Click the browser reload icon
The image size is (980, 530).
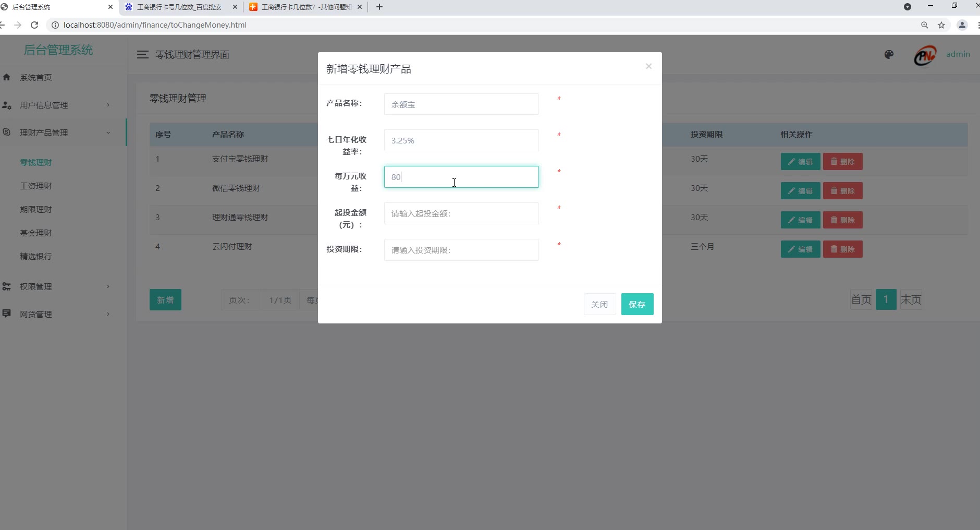(x=34, y=25)
